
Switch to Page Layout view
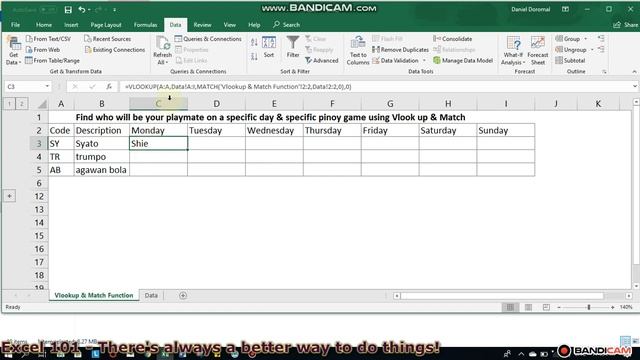pyautogui.click(x=528, y=307)
